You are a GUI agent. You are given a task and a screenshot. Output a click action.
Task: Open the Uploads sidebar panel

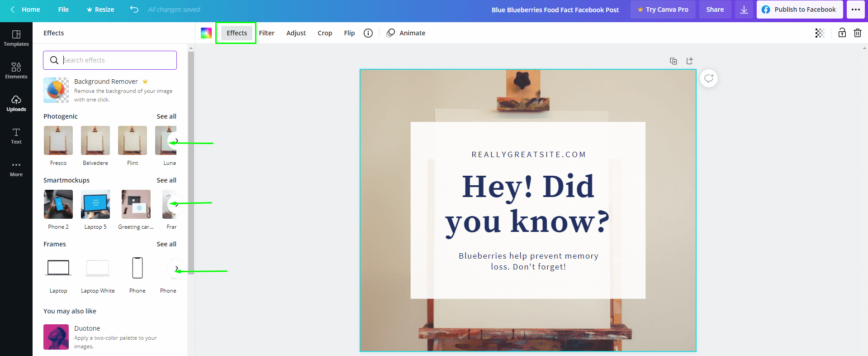pos(16,103)
